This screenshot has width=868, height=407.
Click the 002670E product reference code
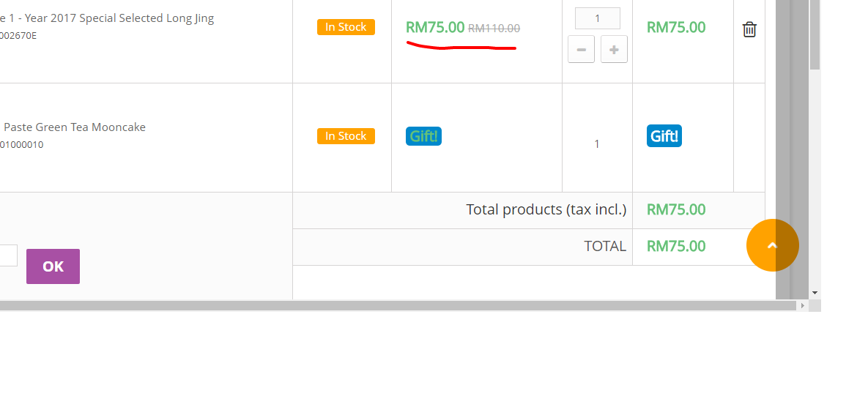coord(18,36)
